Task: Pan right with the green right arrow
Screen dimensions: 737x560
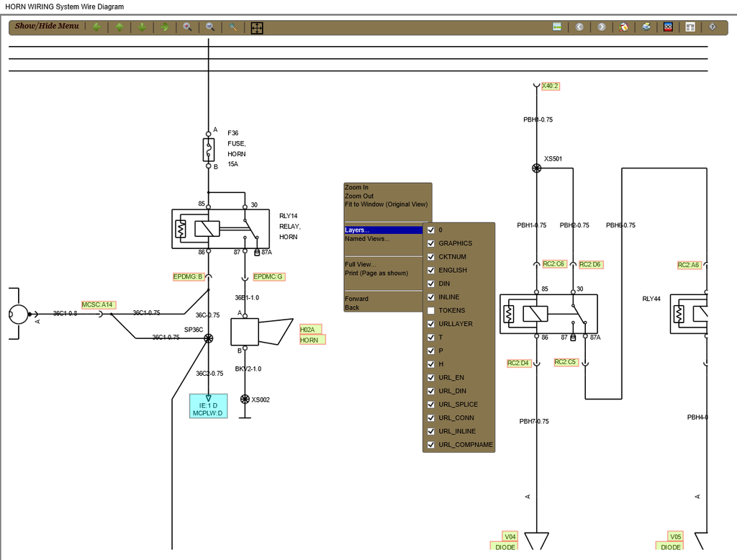Action: tap(165, 27)
